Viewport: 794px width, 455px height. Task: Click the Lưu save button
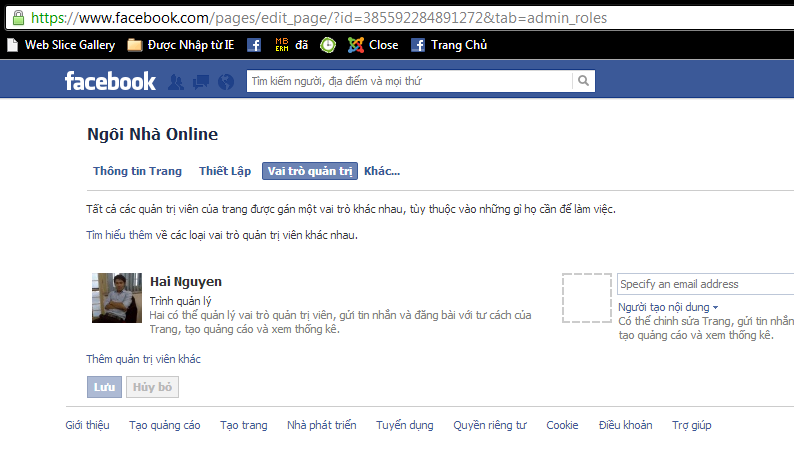[x=104, y=387]
